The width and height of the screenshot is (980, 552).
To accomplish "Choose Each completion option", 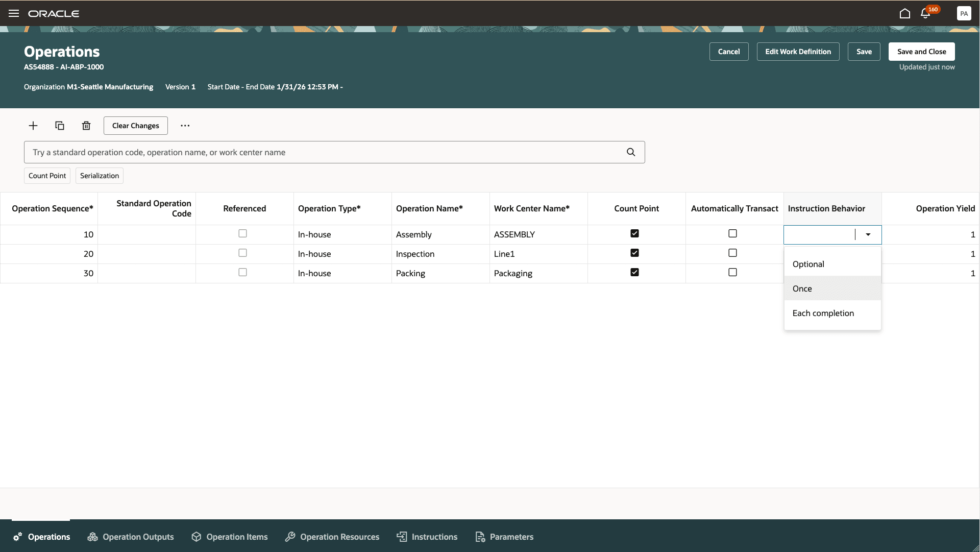I will (x=823, y=313).
